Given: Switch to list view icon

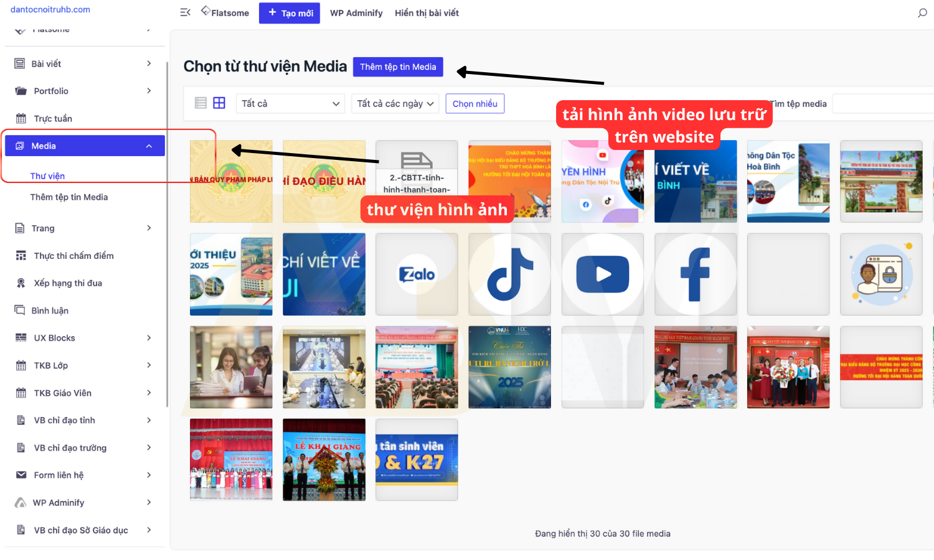Looking at the screenshot, I should (x=200, y=103).
